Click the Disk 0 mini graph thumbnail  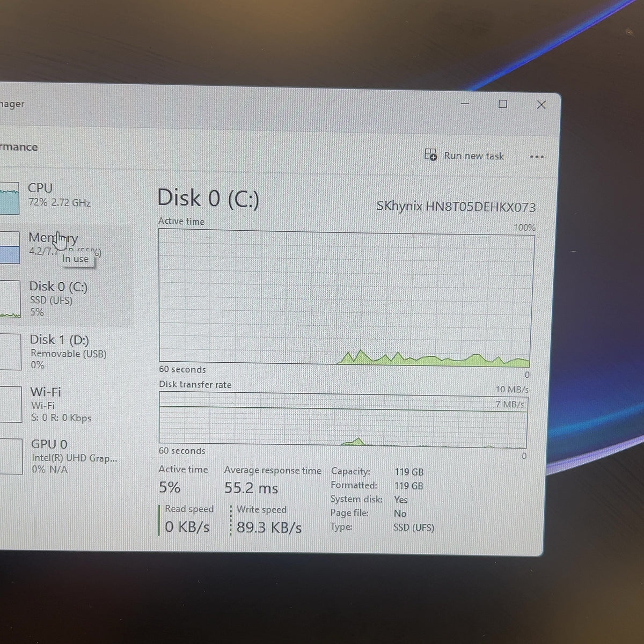pyautogui.click(x=10, y=298)
